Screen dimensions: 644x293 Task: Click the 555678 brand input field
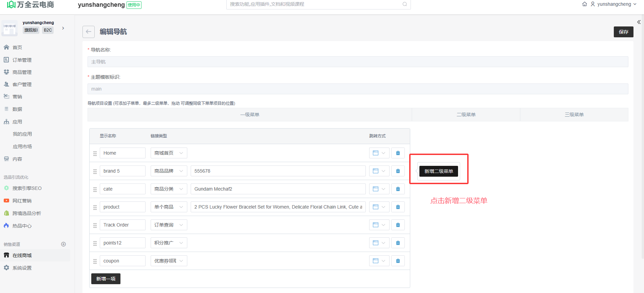point(278,171)
